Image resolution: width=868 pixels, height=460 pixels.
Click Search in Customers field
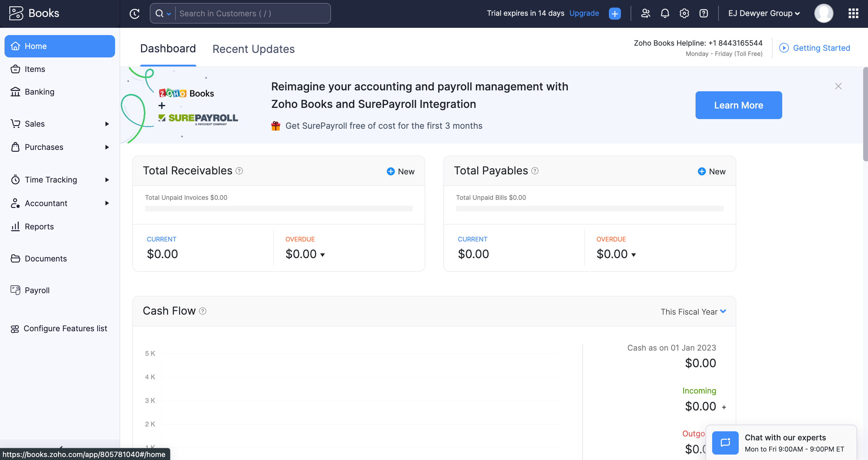pos(253,14)
